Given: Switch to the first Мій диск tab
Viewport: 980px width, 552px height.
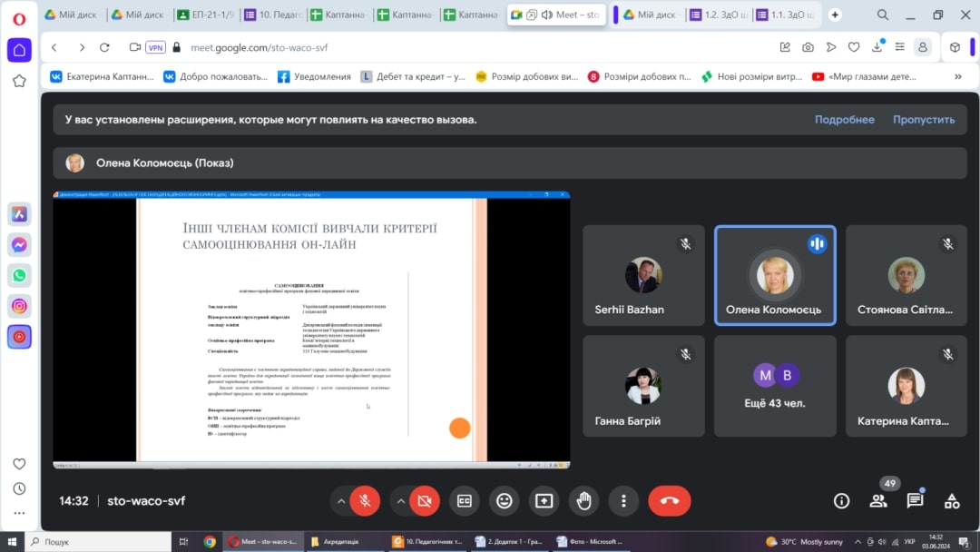Looking at the screenshot, I should (70, 15).
